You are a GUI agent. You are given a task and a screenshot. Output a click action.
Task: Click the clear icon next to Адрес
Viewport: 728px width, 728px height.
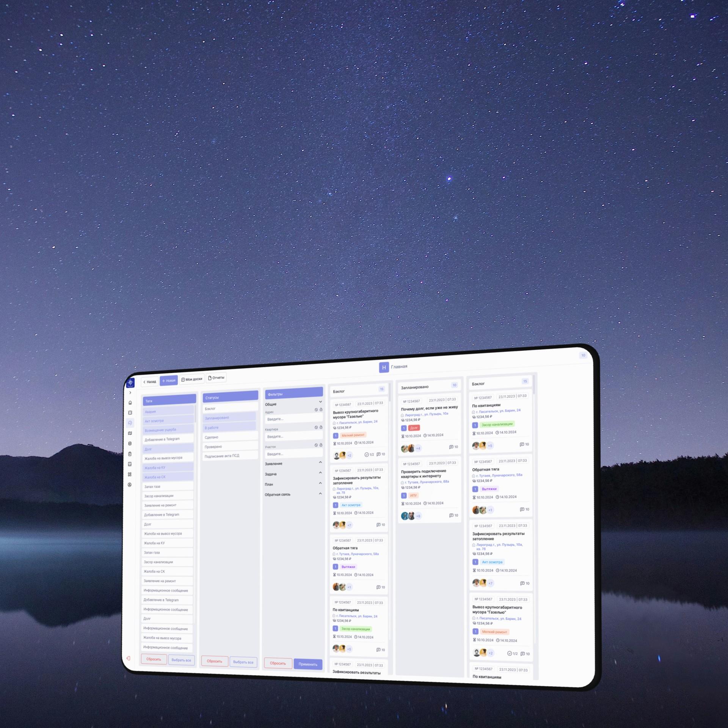pyautogui.click(x=316, y=410)
